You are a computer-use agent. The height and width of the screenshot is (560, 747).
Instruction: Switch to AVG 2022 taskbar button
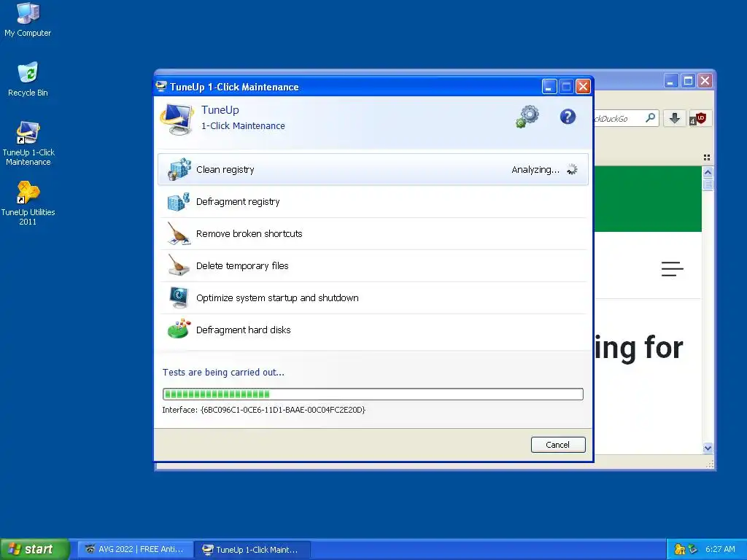[x=135, y=549]
